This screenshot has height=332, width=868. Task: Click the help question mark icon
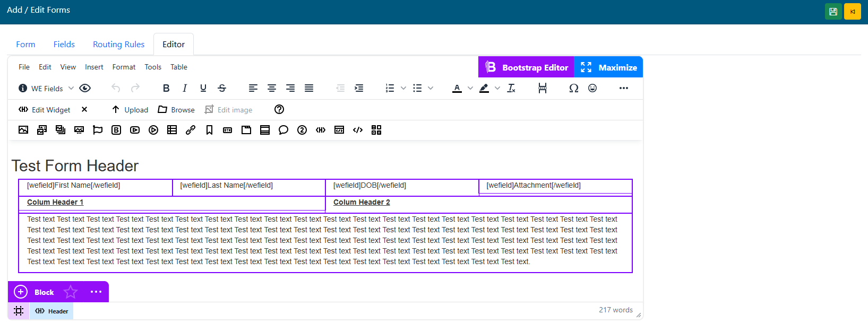(279, 110)
